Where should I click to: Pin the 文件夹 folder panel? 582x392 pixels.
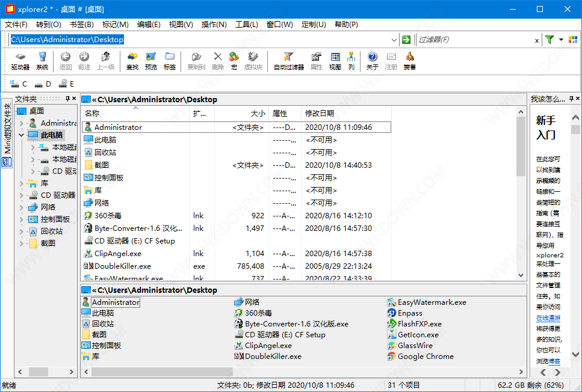(x=67, y=99)
